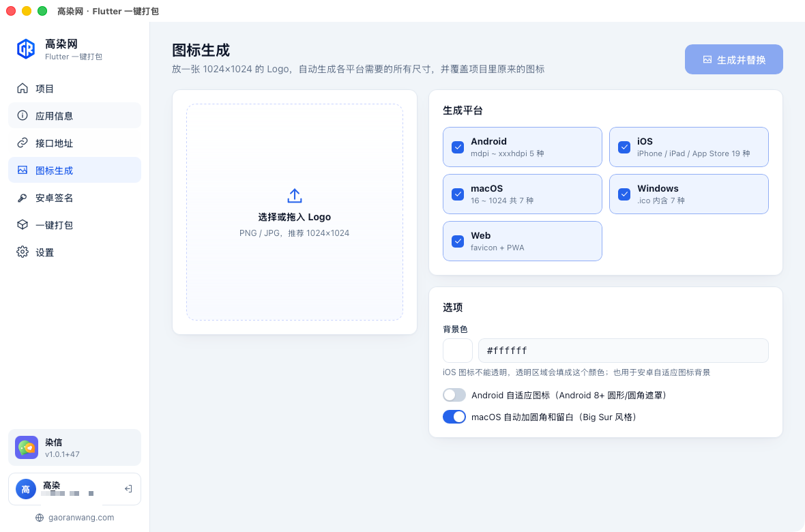Screen dimensions: 805x532
Task: Click the image icon beside 图标生成
Action: [x=23, y=170]
